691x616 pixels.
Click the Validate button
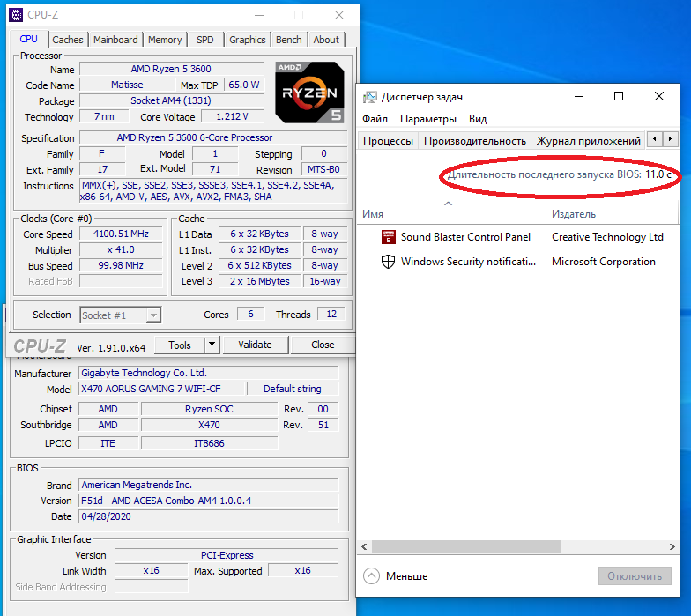coord(256,345)
